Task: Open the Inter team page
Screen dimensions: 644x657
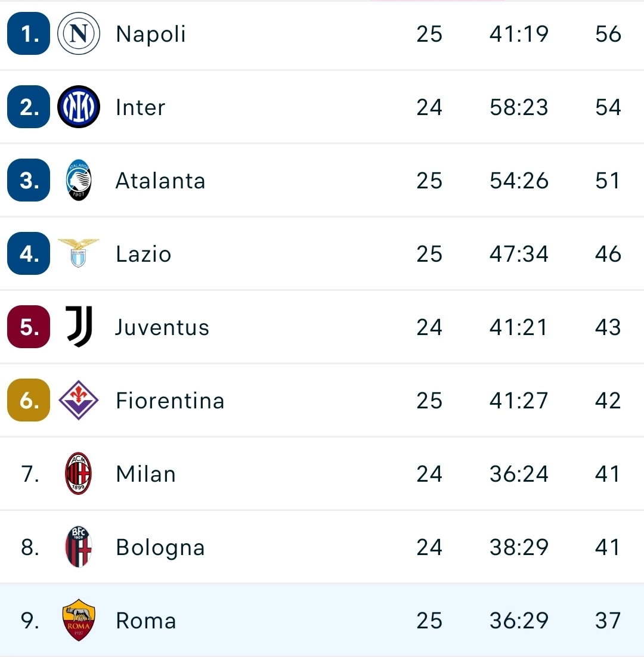Action: pos(140,107)
